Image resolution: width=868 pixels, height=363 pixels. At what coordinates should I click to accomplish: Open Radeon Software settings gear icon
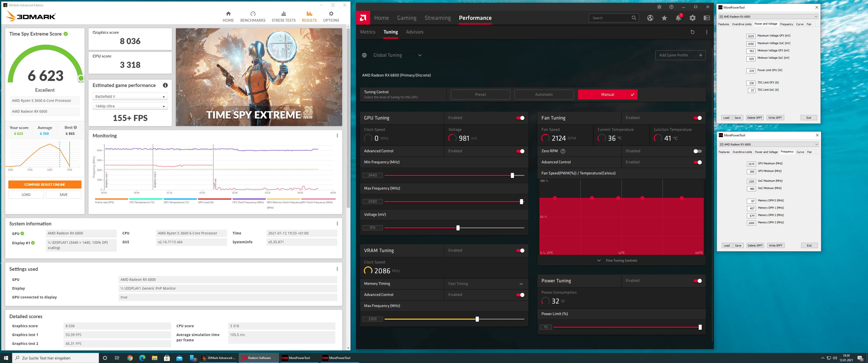pos(692,18)
